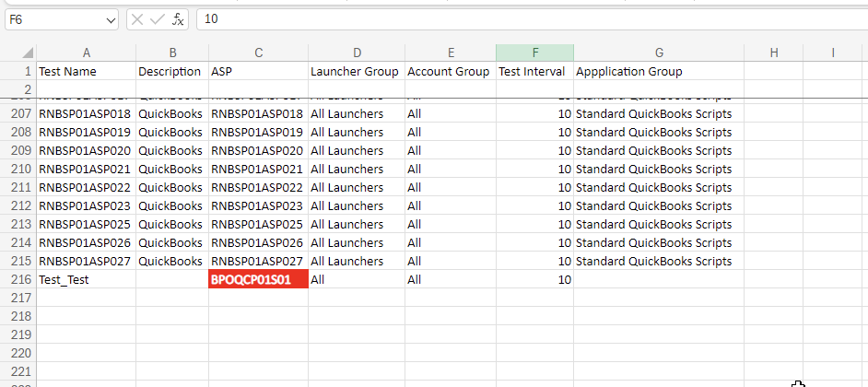The width and height of the screenshot is (868, 387).
Task: Select cell A213 RNBSP01ASP025
Action: 86,224
